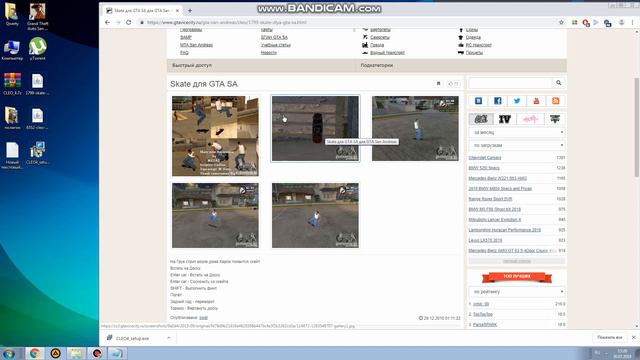Open skater collage screenshot thumbnail
This screenshot has width=640, height=360.
click(215, 136)
